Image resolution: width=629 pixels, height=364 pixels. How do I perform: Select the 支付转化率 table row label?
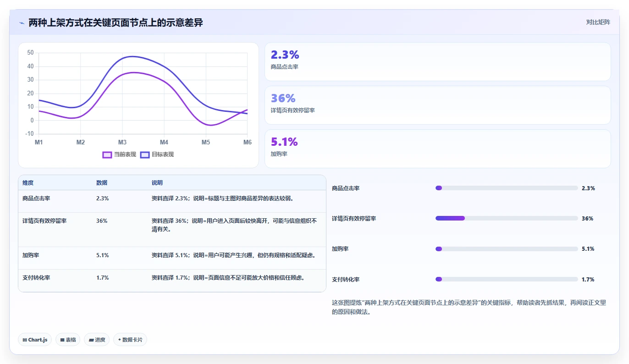coord(36,277)
